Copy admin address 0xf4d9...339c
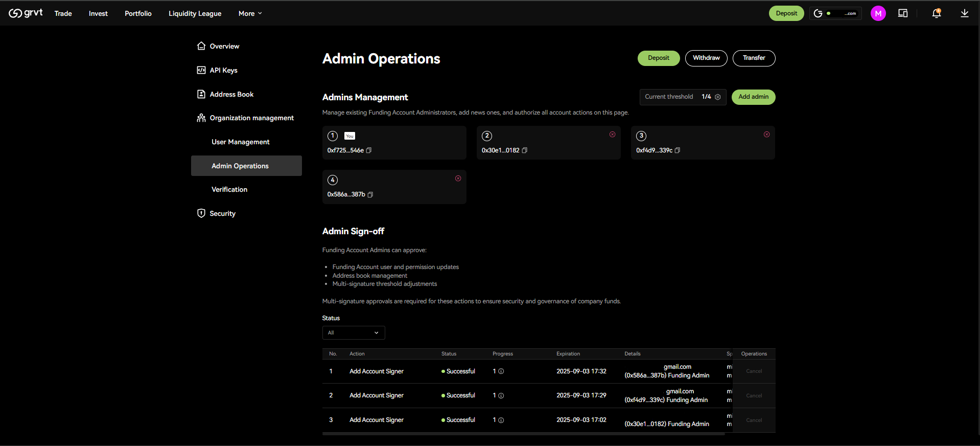 [x=678, y=150]
